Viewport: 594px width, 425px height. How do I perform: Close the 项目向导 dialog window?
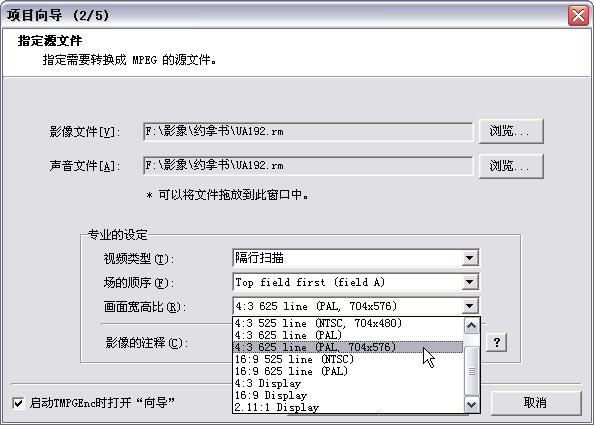click(x=578, y=16)
